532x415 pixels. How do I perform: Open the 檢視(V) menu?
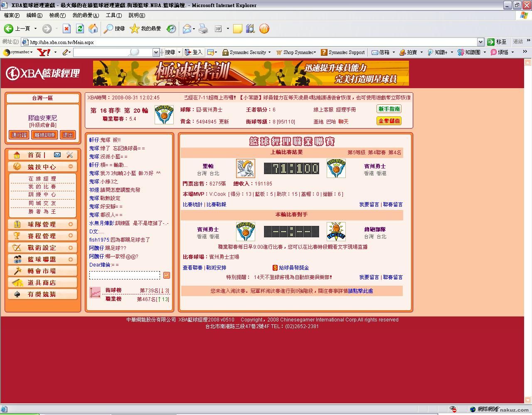click(57, 15)
